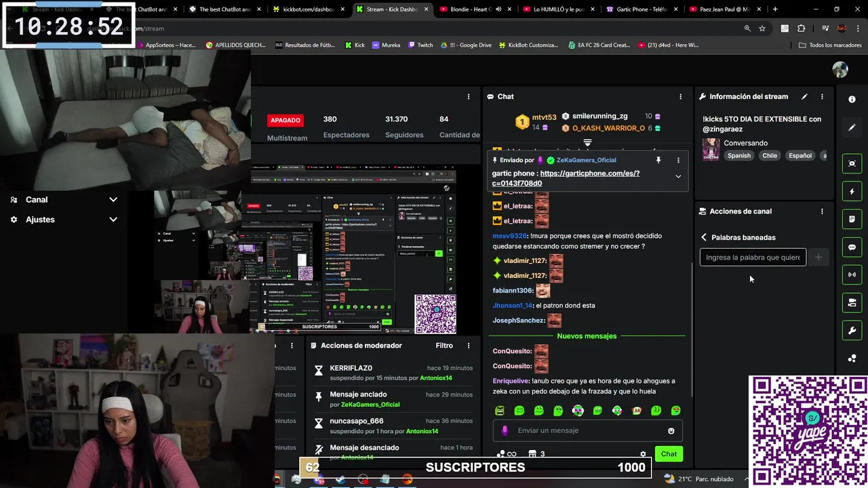
Task: Click the mute icon on the Blondie tab
Action: [498, 9]
